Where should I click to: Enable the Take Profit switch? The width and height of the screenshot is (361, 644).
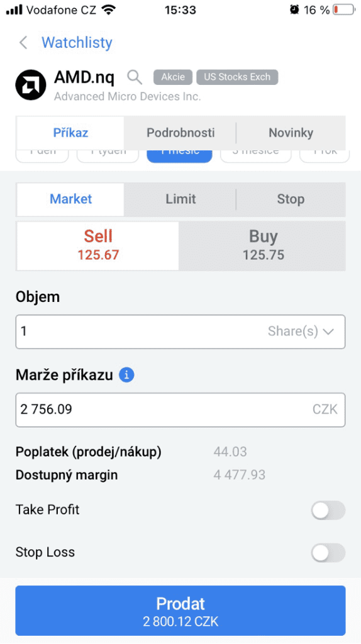tap(328, 511)
